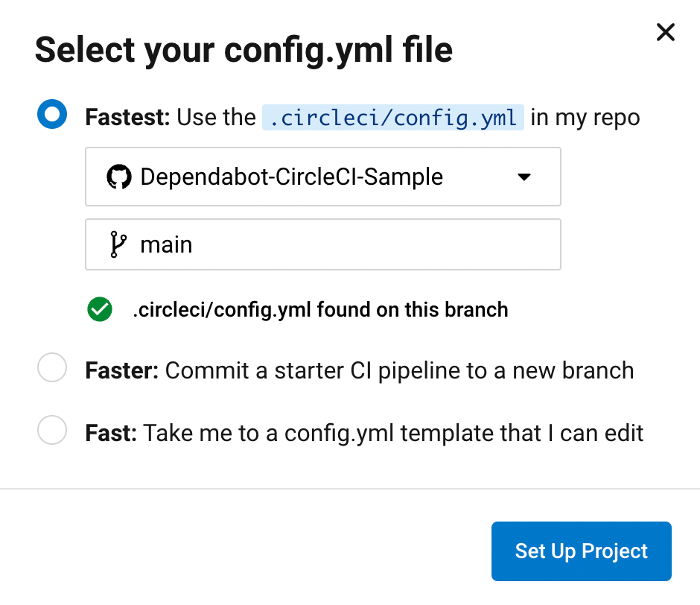Pick "Commit a starter CI pipeline" label
This screenshot has height=605, width=700.
(399, 370)
